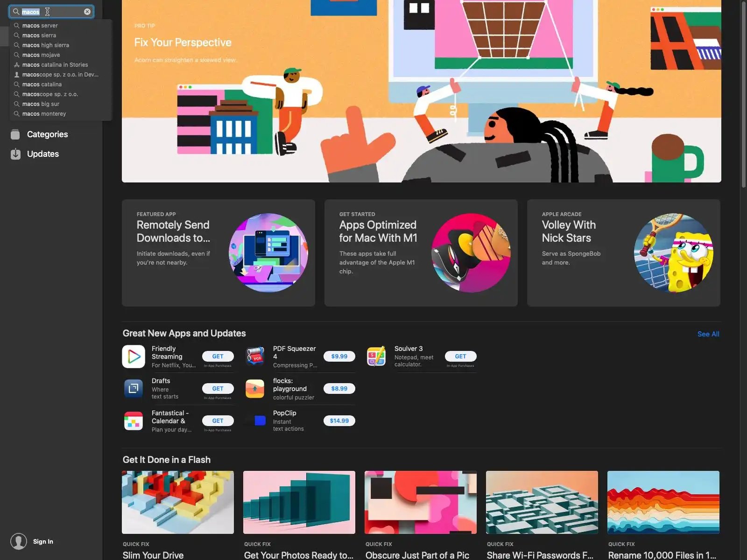Screen dimensions: 747x560
Task: Click inside the macos search field
Action: 51,12
